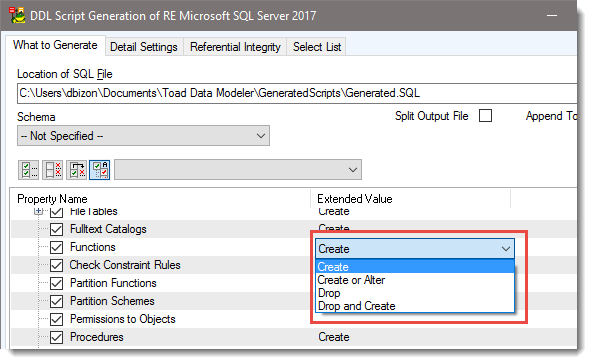Click the Deselect All red-X toolbar icon

52,170
